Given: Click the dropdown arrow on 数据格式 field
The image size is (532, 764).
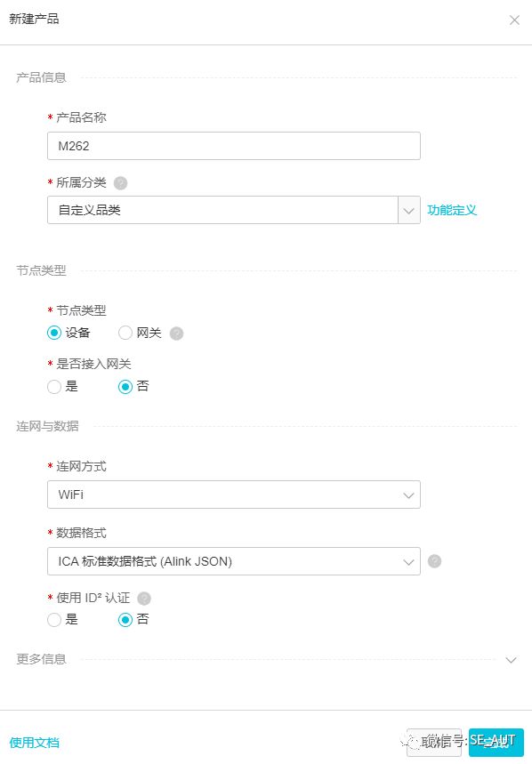Looking at the screenshot, I should 408,561.
